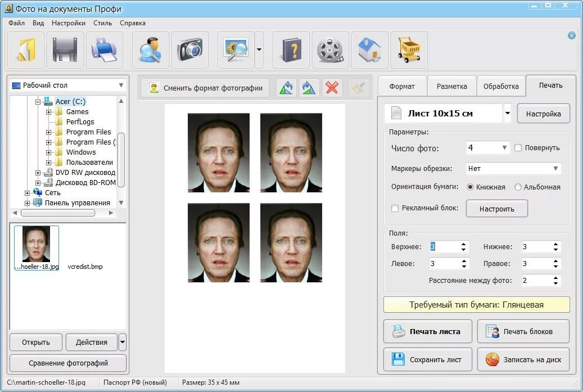Screen dimensions: 583x392
Task: Expand the Пользователи folder node
Action: click(x=48, y=163)
